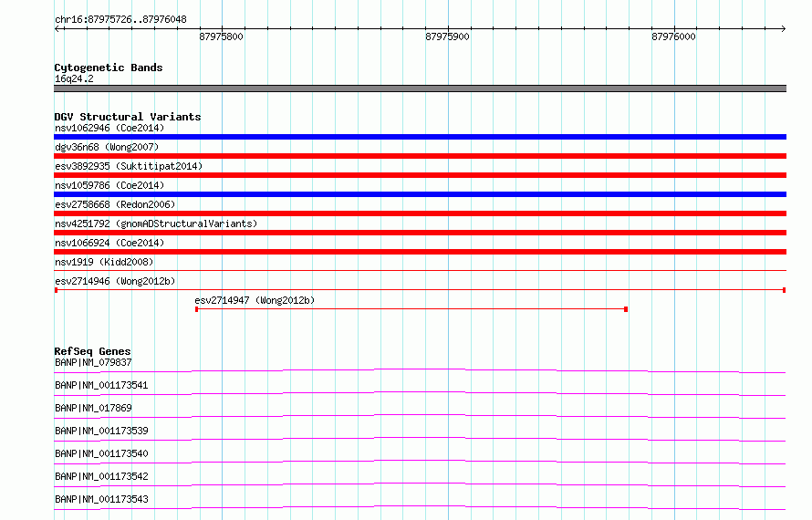Click the magenta BANP|NM_001173539 intron line
The height and width of the screenshot is (520, 812).
coord(420,438)
